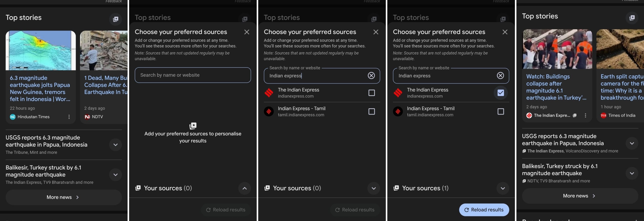Tap '22 hours ago' timestamp

[22, 108]
